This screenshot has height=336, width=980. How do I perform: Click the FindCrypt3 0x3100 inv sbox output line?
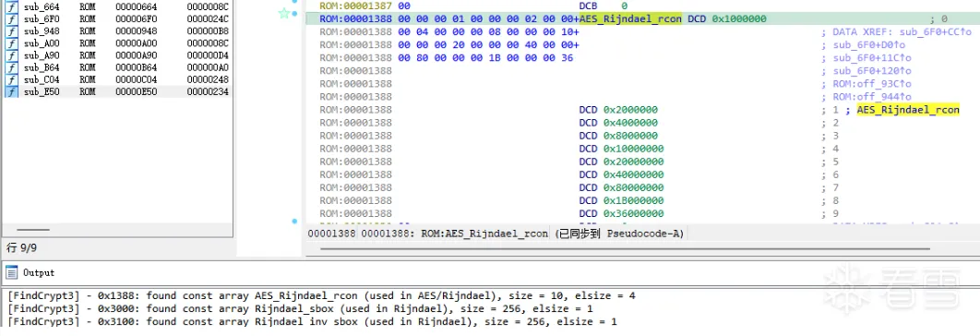click(x=313, y=321)
